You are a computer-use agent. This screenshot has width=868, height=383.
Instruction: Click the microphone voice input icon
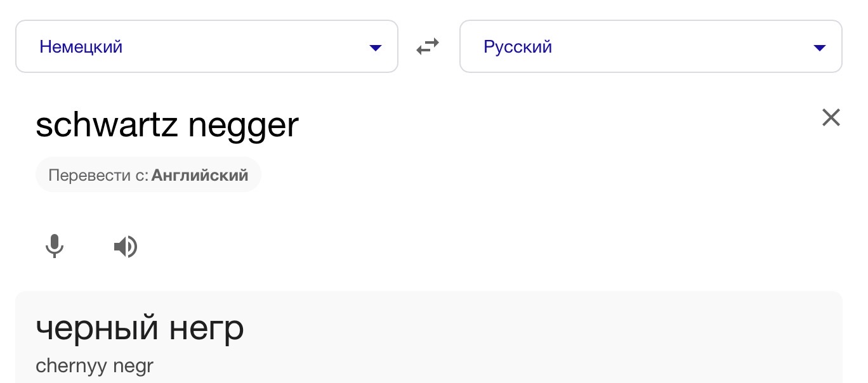(x=55, y=246)
